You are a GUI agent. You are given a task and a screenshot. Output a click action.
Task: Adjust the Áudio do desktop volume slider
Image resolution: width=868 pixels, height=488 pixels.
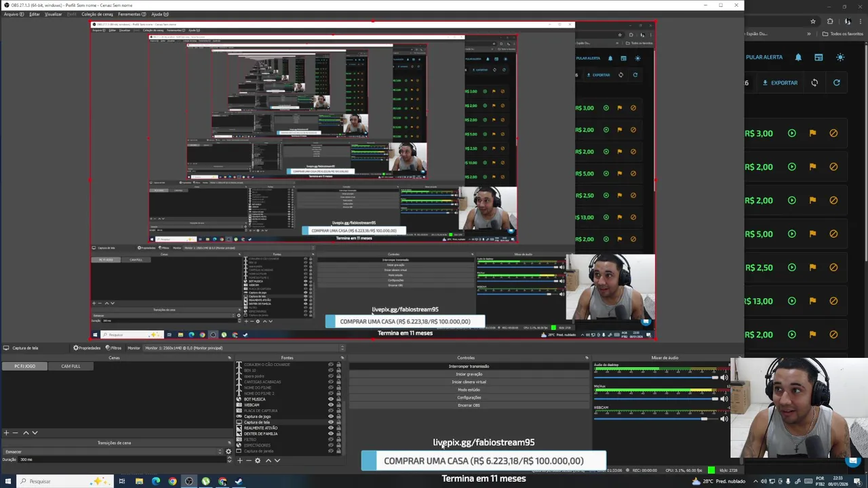tap(656, 378)
